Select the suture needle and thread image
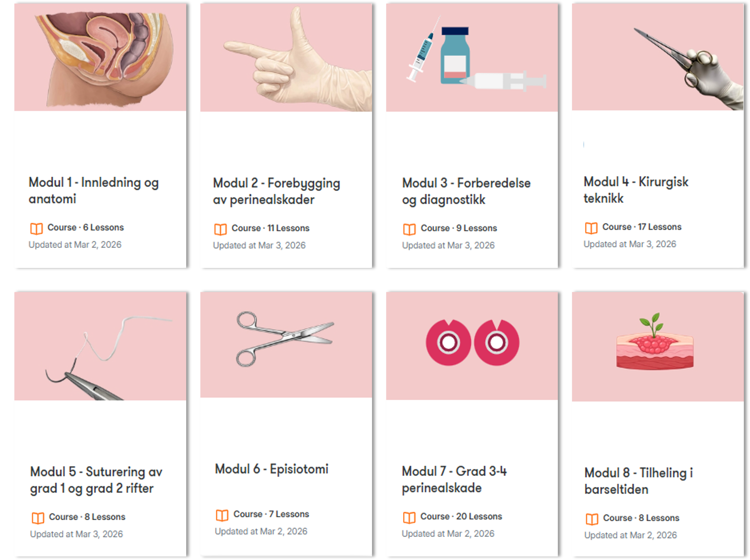This screenshot has width=750, height=560. 100,346
